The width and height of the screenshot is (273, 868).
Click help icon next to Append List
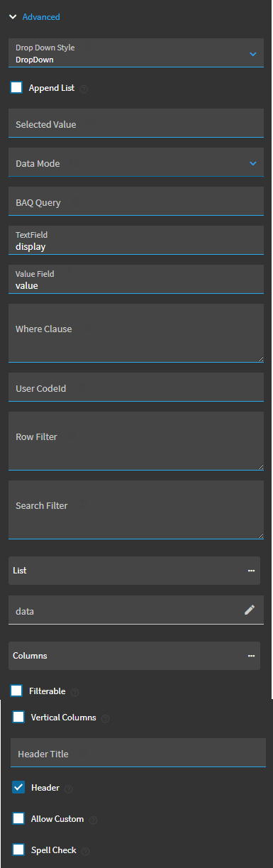pyautogui.click(x=84, y=89)
